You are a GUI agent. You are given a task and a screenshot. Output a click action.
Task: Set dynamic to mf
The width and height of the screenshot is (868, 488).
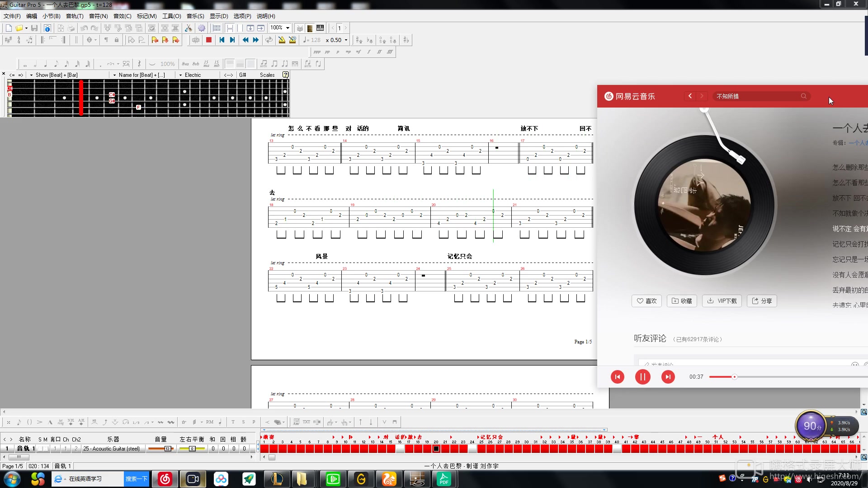coord(359,52)
